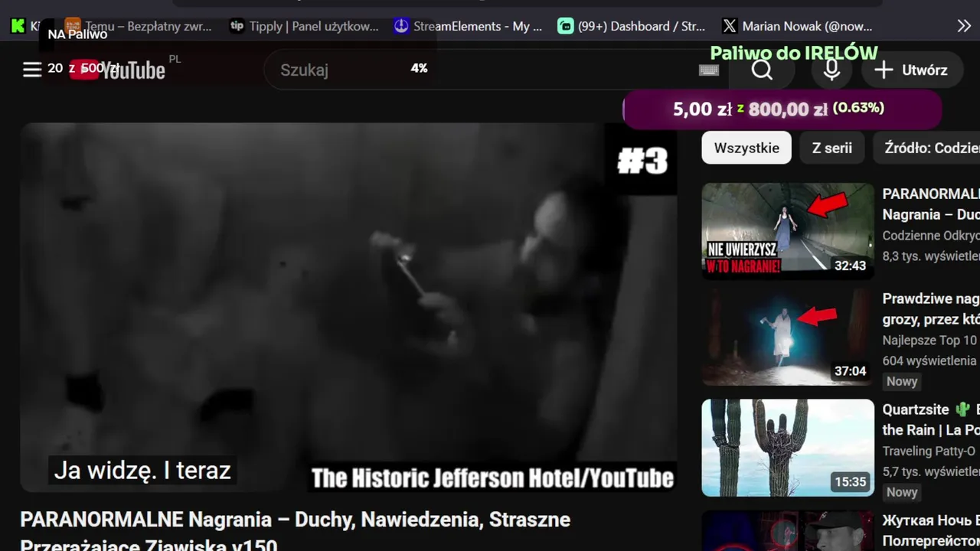The image size is (980, 551).
Task: Open the cactus video thumbnail 15:35
Action: 788,448
